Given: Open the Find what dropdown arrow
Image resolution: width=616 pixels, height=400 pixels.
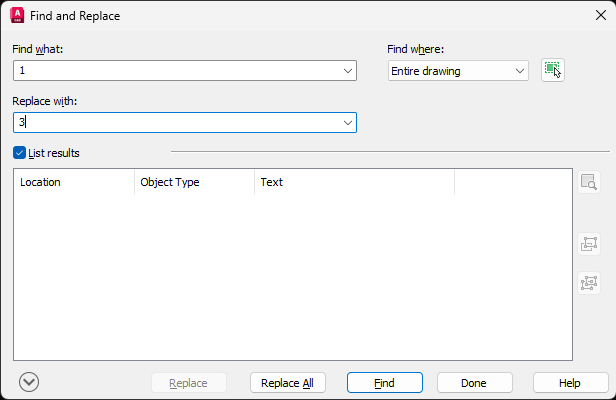Looking at the screenshot, I should click(348, 71).
